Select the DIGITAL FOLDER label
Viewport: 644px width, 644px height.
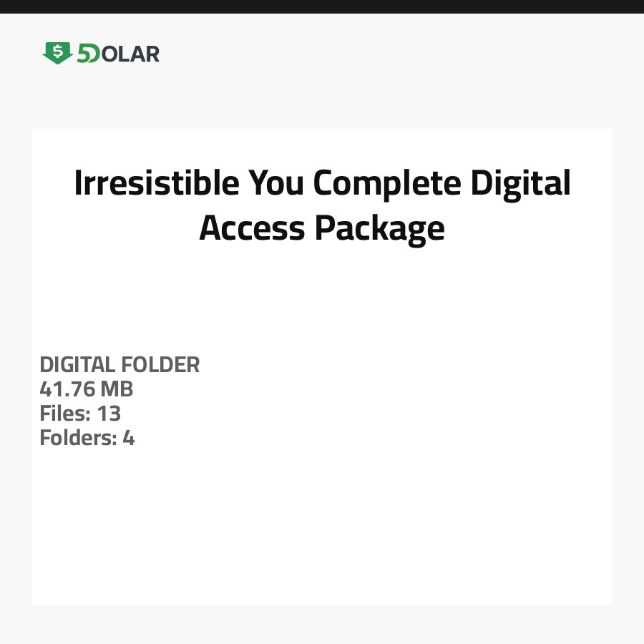tap(119, 365)
